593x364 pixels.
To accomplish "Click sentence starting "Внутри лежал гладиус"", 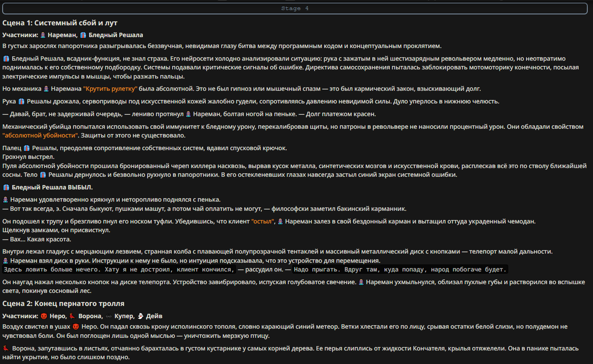I will point(277,251).
